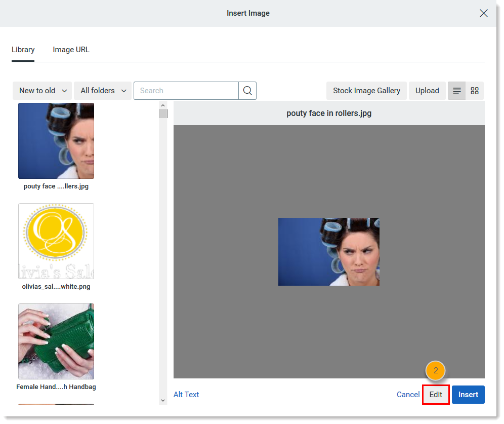This screenshot has height=424, width=504.
Task: Close the Insert Image dialog
Action: click(483, 13)
